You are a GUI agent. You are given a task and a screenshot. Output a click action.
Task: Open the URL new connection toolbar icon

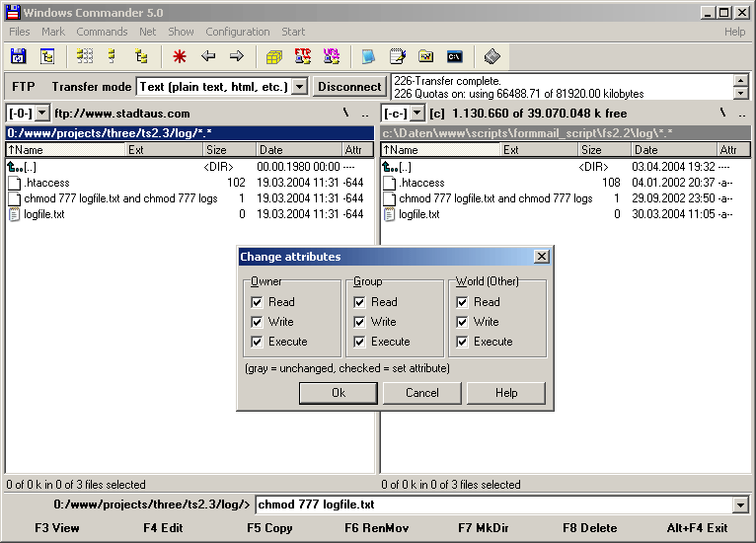332,56
